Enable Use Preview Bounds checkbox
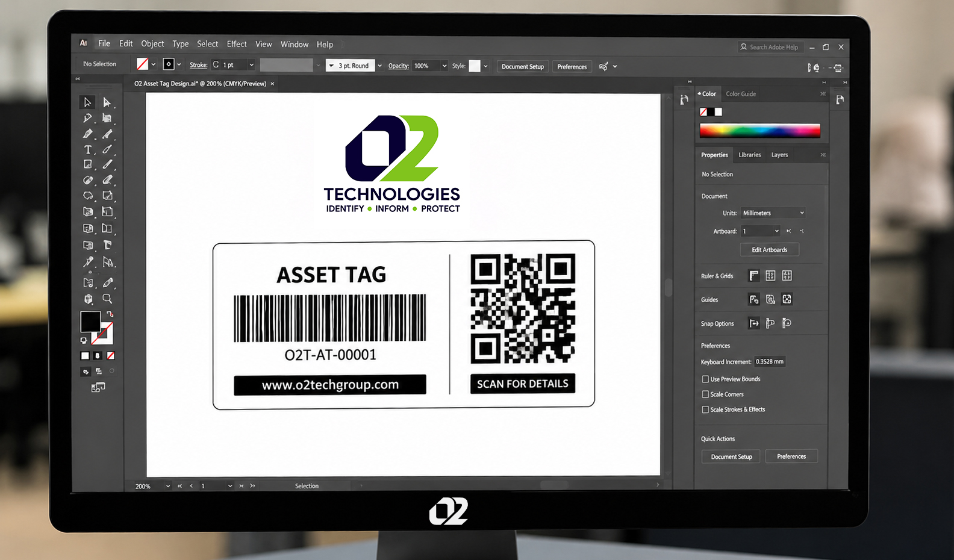Image resolution: width=954 pixels, height=560 pixels. (705, 379)
